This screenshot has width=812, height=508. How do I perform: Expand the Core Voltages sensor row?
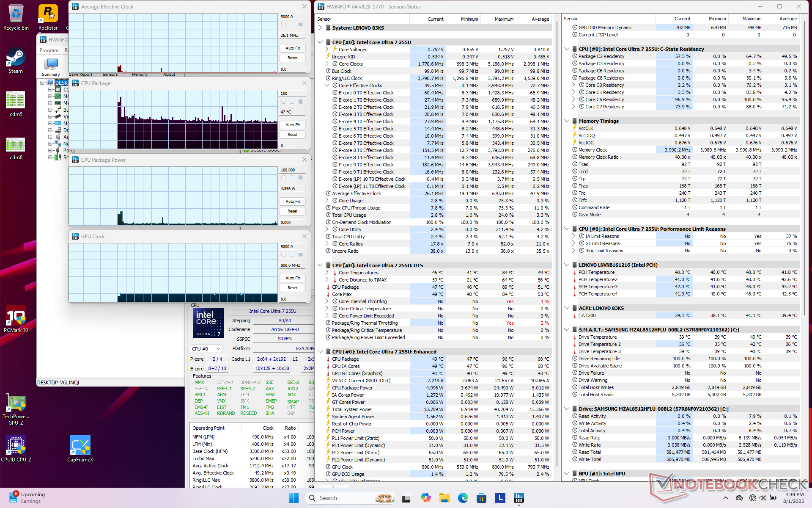[327, 50]
